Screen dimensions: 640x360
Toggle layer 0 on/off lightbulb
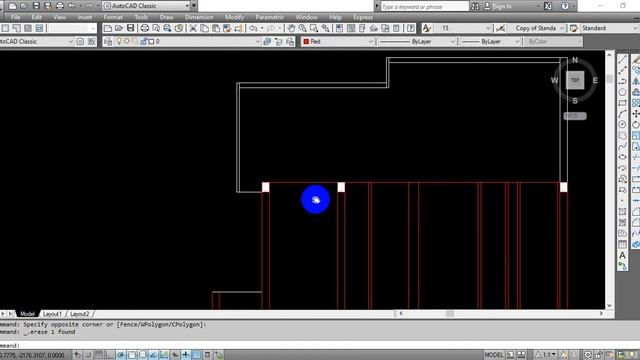click(x=119, y=42)
